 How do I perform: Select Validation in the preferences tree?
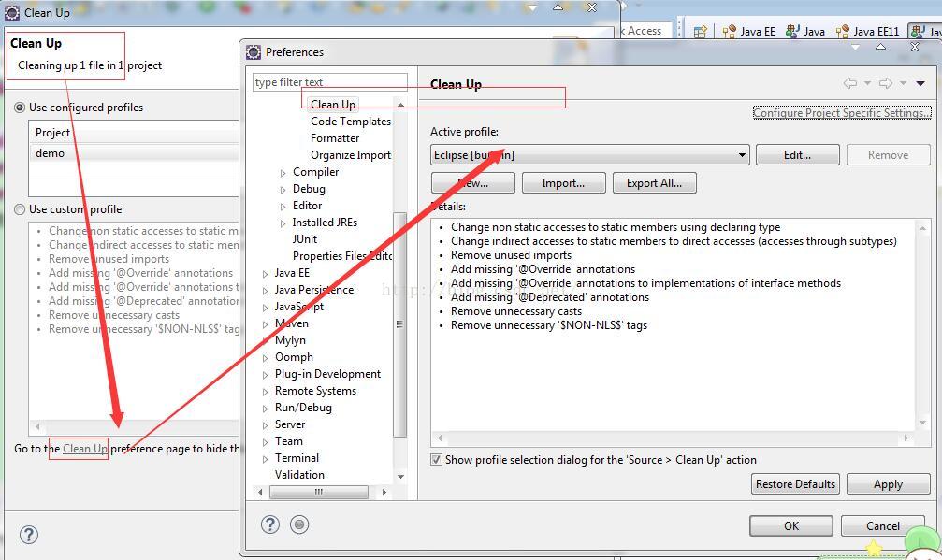click(x=299, y=474)
